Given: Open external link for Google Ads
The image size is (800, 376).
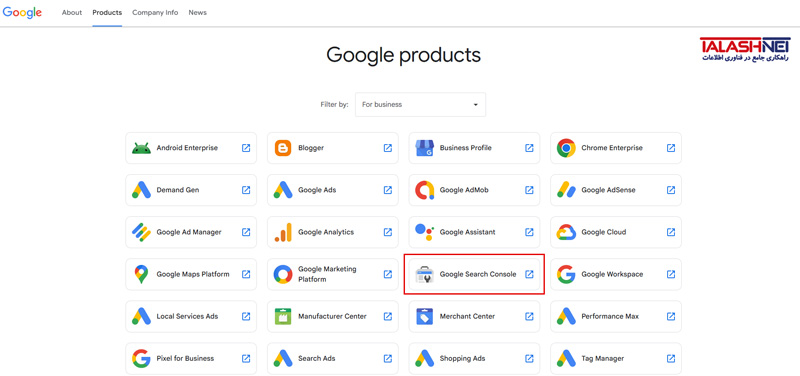Looking at the screenshot, I should click(x=388, y=190).
